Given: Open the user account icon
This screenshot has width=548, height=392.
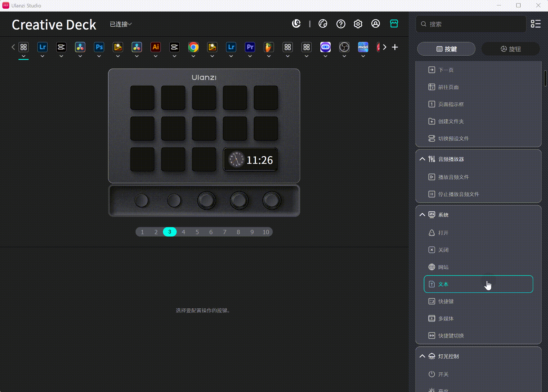Looking at the screenshot, I should point(375,24).
